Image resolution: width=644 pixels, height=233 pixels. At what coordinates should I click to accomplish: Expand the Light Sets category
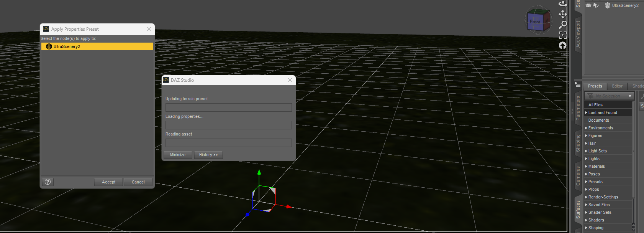586,151
